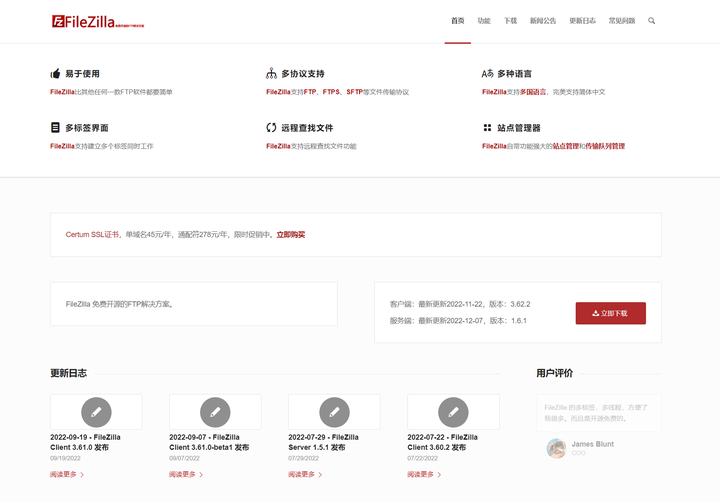Click 多标签界面 heading
This screenshot has width=720, height=502.
(x=87, y=128)
